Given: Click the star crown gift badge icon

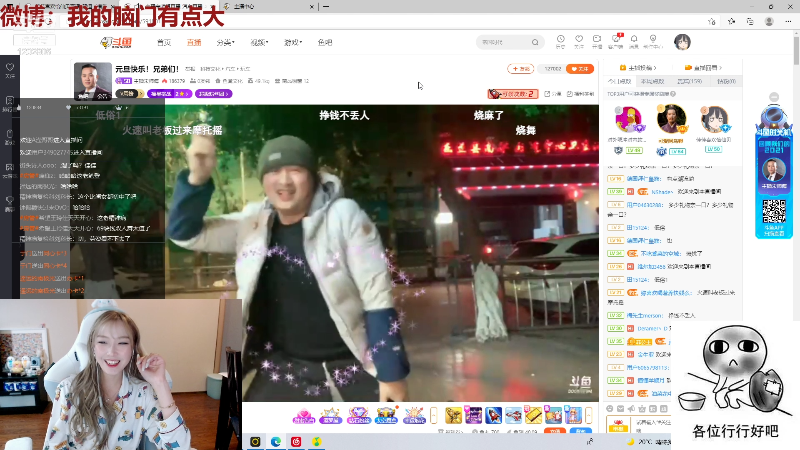Looking at the screenshot, I should (x=330, y=415).
